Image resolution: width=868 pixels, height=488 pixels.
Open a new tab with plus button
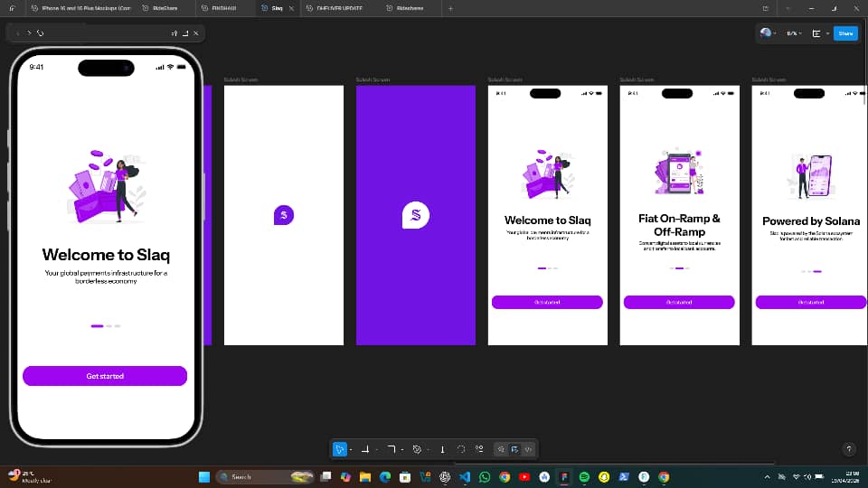coord(450,8)
